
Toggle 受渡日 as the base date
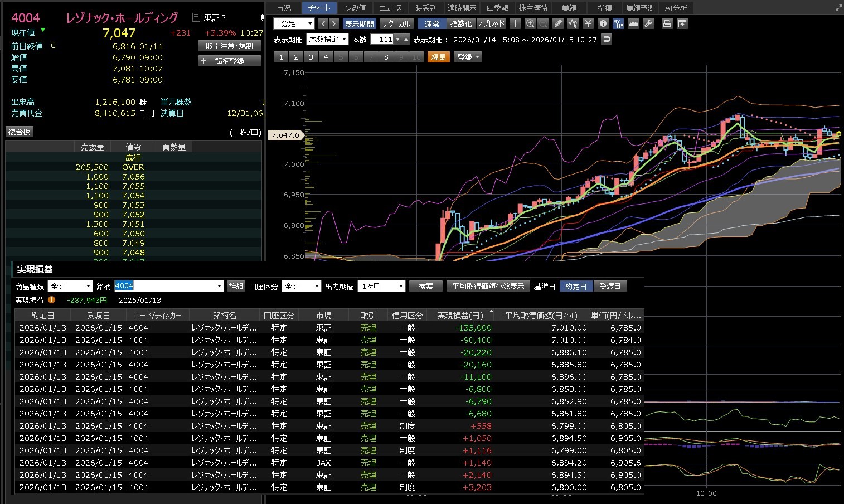[610, 286]
